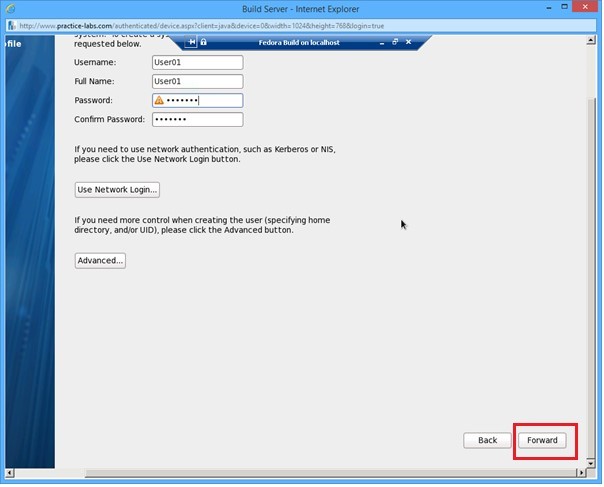Click the vertical scrollbar up arrow
Image resolution: width=604 pixels, height=487 pixels.
point(591,40)
